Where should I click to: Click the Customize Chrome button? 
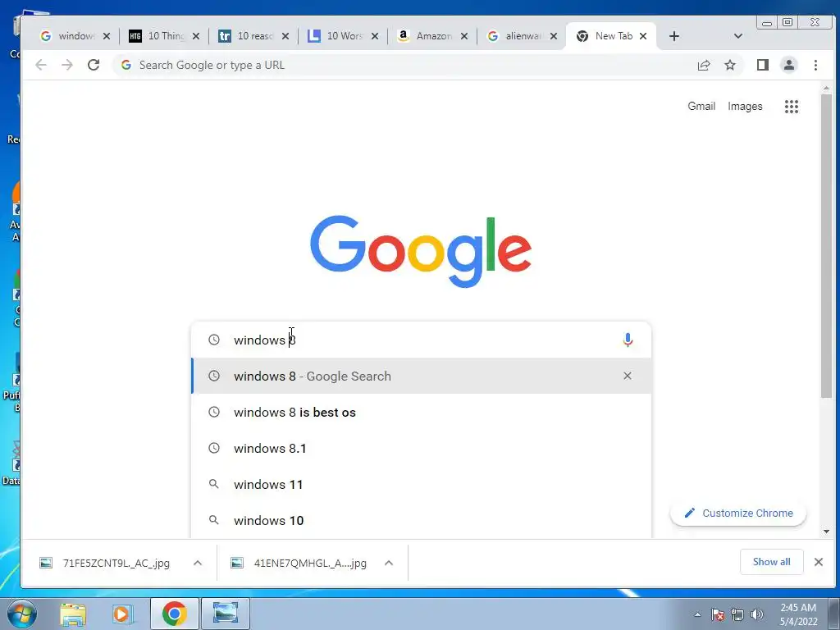tap(738, 514)
